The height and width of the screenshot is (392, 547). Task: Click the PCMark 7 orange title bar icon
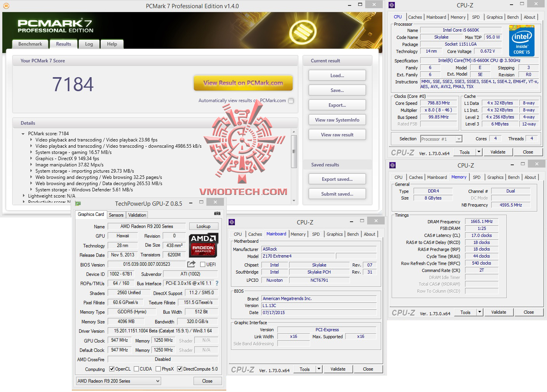tap(5, 6)
